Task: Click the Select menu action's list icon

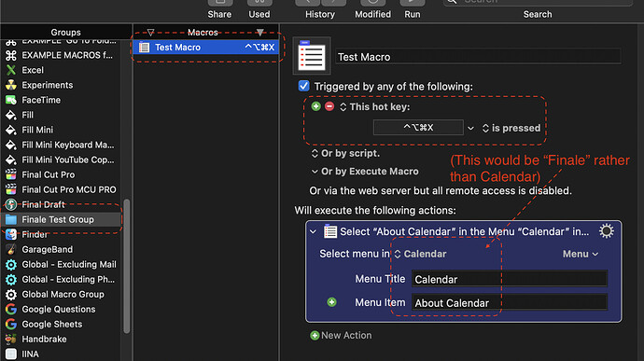Action: click(330, 231)
